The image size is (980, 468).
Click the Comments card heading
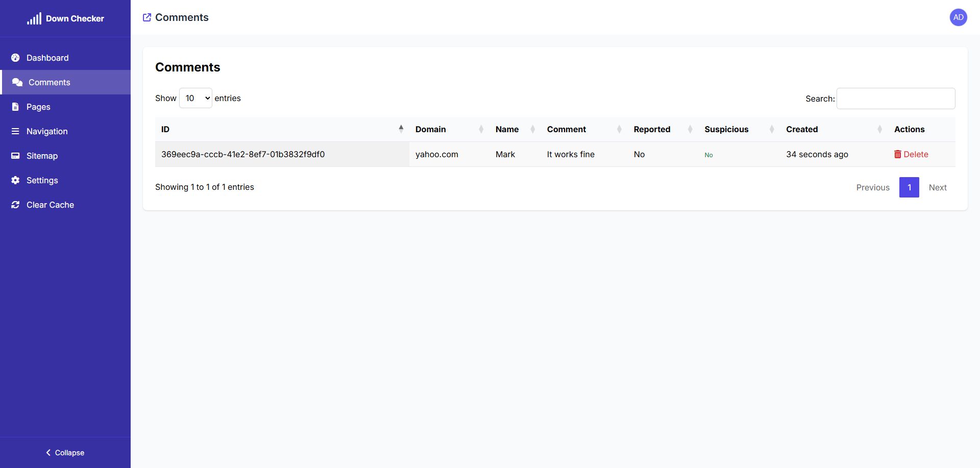[188, 67]
